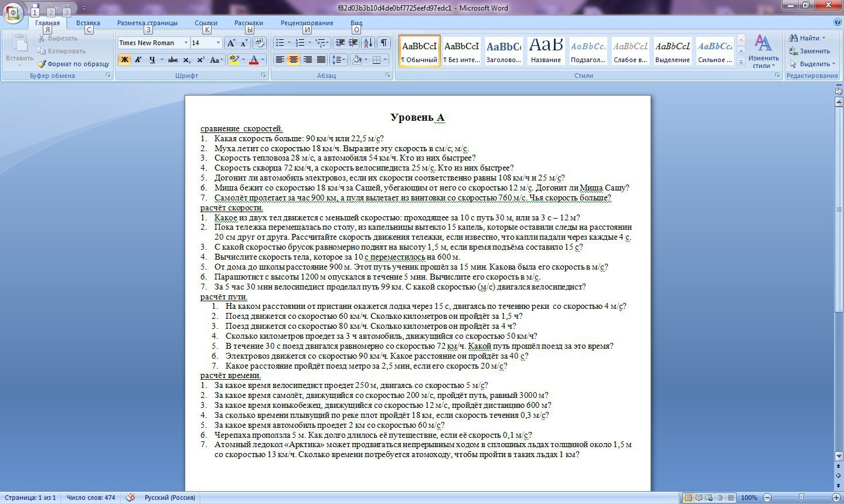Click the zoom slider in status bar
Viewport: 844px width, 504px height.
pos(801,498)
